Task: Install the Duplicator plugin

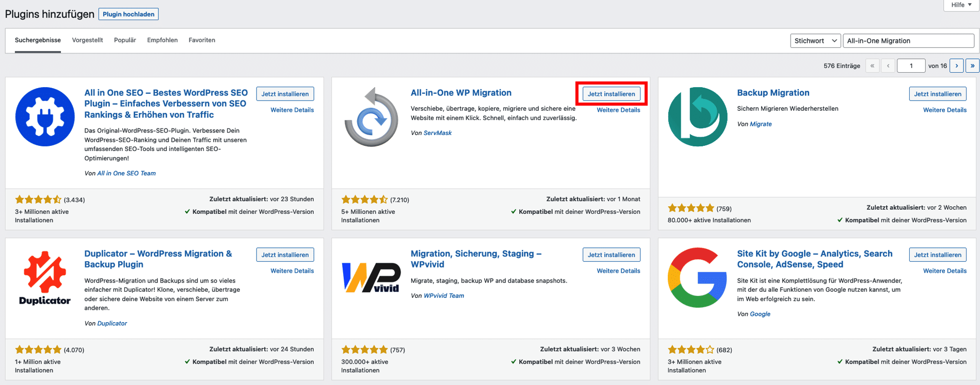Action: tap(285, 255)
